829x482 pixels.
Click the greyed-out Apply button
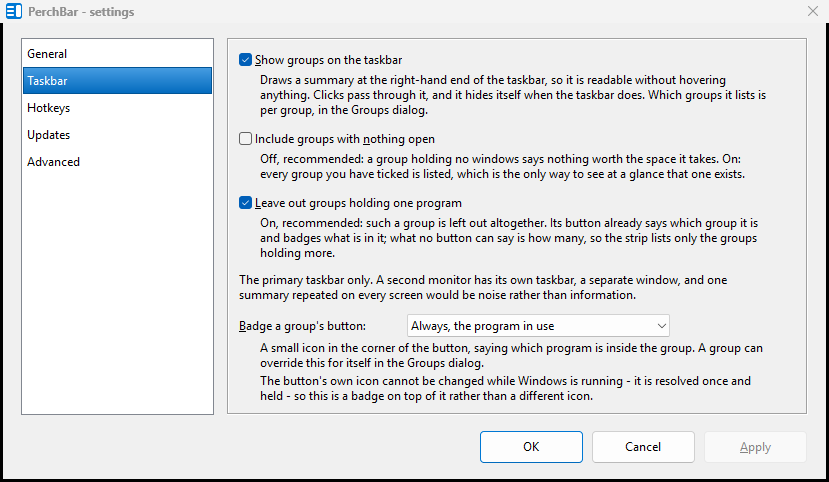pos(755,447)
